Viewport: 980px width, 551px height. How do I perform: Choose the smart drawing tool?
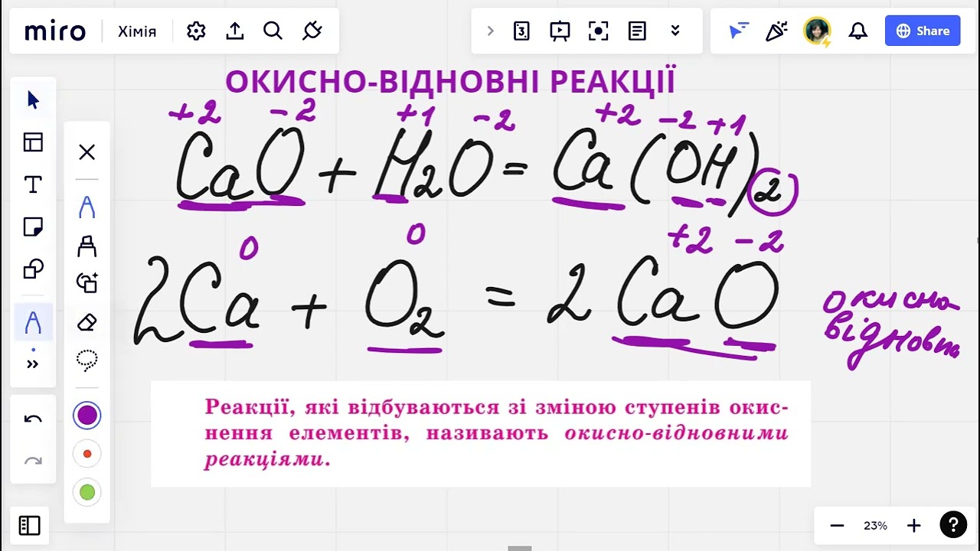click(87, 283)
